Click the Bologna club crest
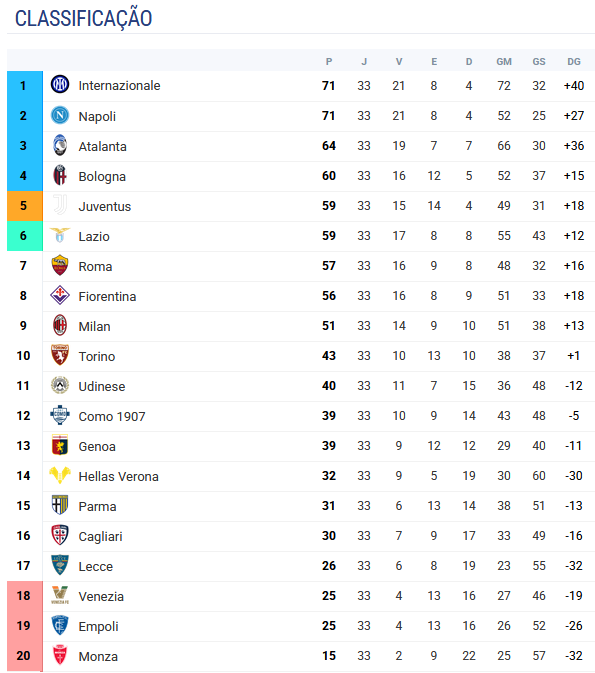The width and height of the screenshot is (595, 673). point(60,175)
